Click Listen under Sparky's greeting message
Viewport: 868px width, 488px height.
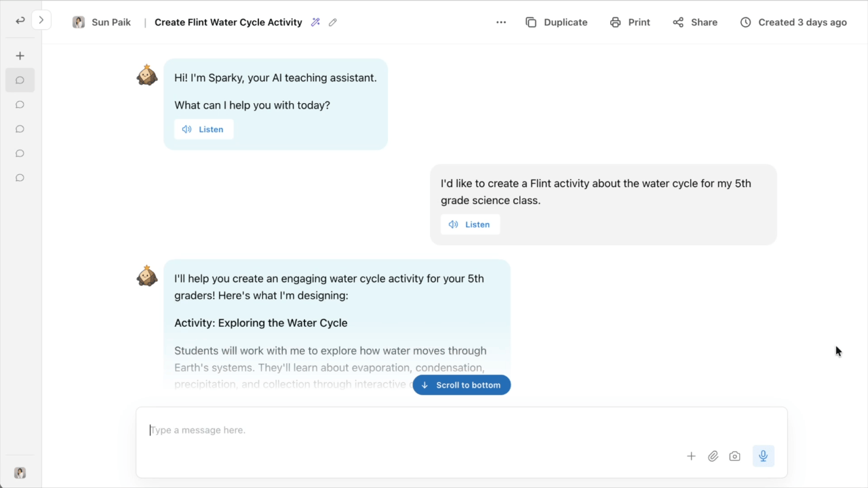(203, 129)
